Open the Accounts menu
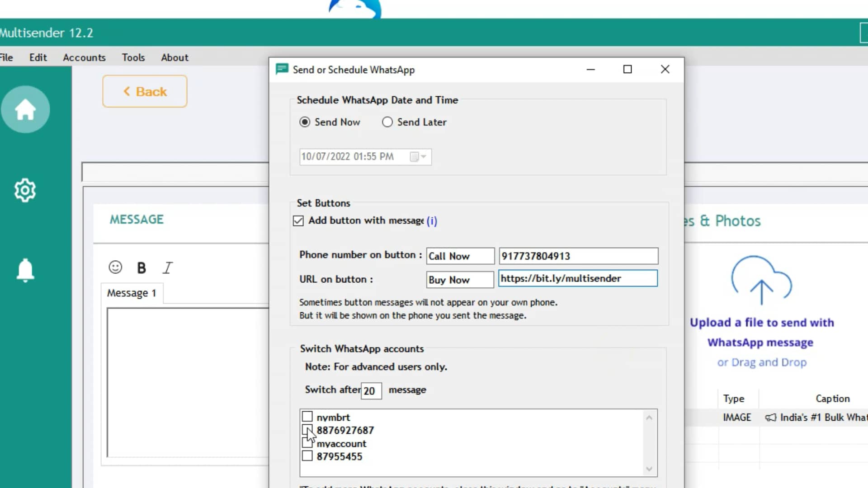This screenshot has width=868, height=488. 84,57
